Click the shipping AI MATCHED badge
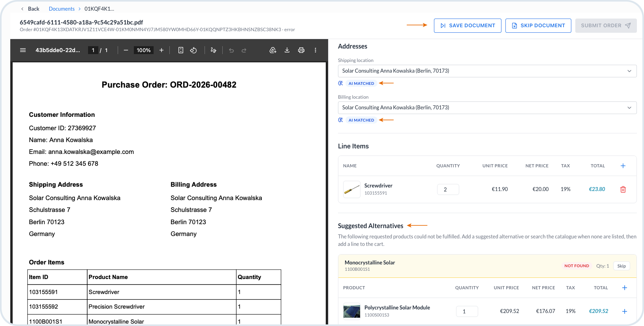 [361, 83]
